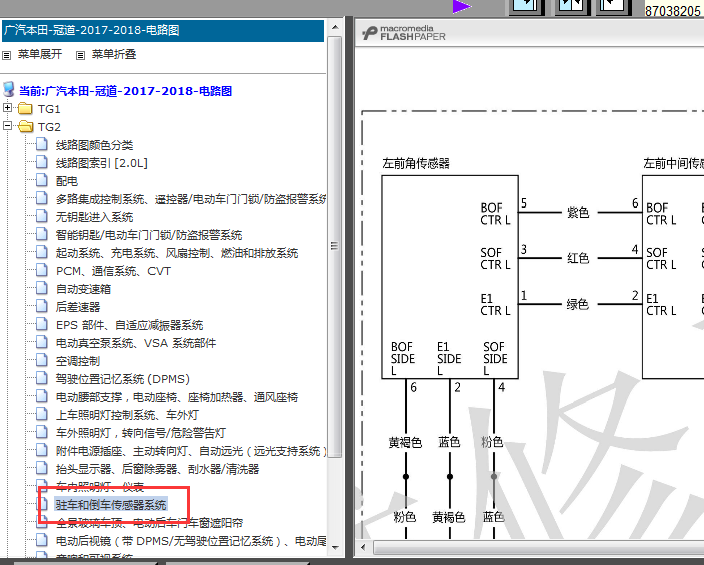
Task: Open 驾驶位置记忆系统 (DPMS) page
Action: click(x=123, y=379)
